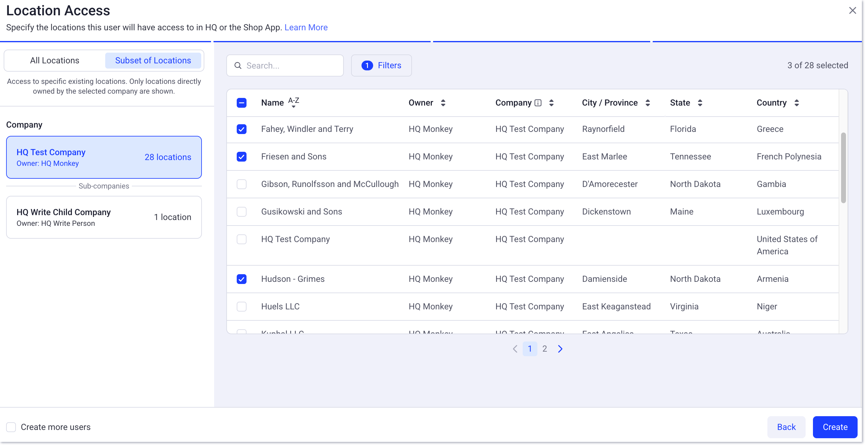Click the 'French Polynesia' country cell
868x448 pixels.
click(789, 157)
